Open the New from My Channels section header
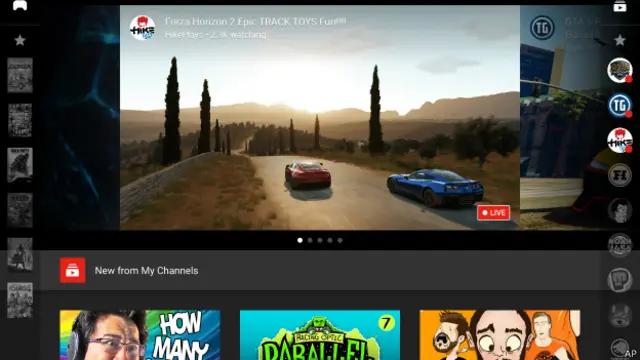640x360 pixels. point(320,270)
